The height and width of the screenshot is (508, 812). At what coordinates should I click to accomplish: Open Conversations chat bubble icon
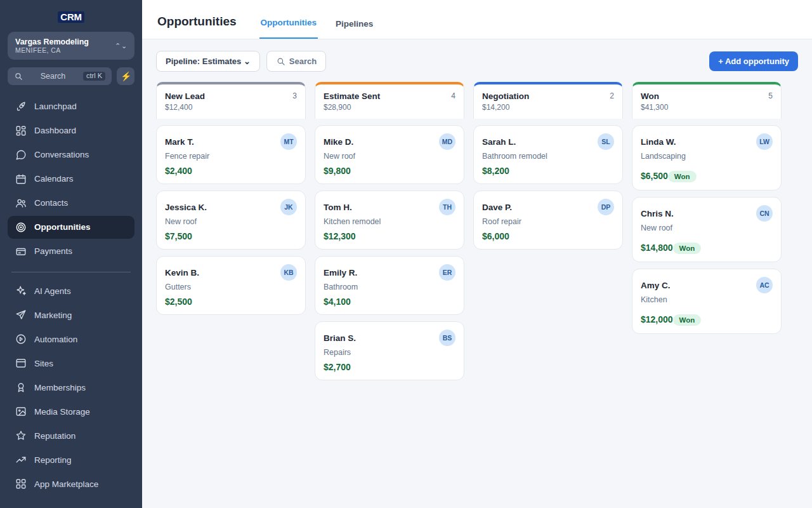coord(21,155)
